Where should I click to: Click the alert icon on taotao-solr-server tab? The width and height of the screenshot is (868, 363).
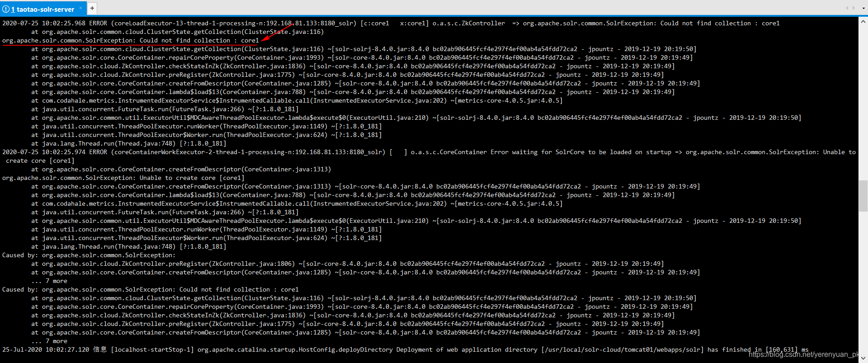6,9
